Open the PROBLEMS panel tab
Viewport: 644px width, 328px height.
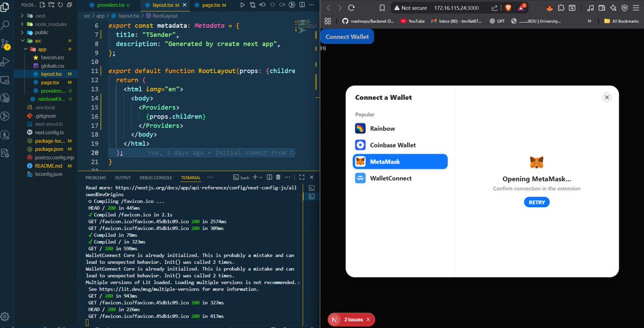pyautogui.click(x=96, y=178)
